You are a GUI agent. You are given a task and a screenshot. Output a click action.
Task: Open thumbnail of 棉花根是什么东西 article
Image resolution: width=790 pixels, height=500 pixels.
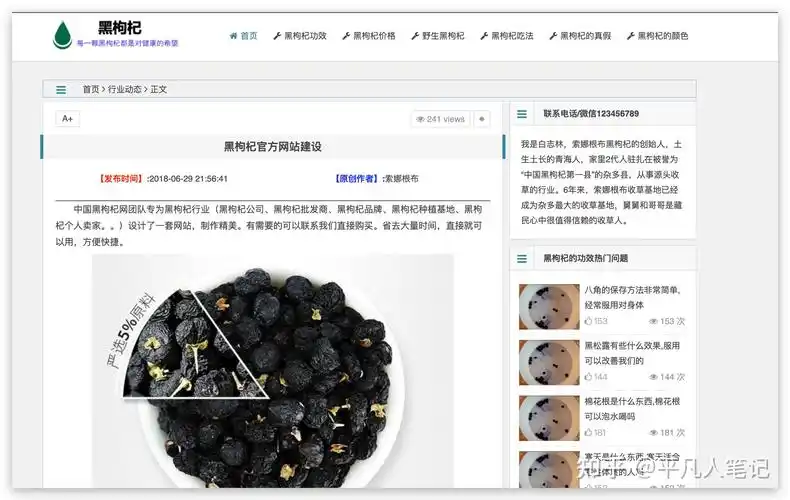[x=549, y=418]
